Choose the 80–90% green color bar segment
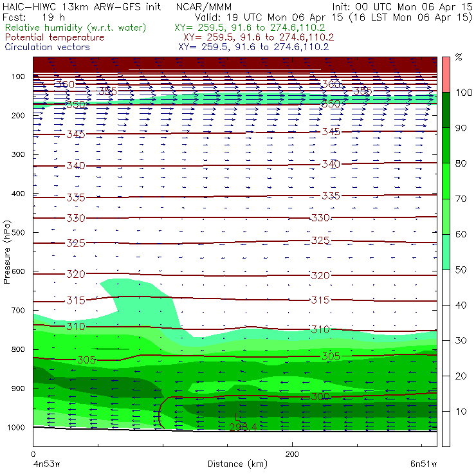Image resolution: width=476 pixels, height=476 pixels. (446, 145)
